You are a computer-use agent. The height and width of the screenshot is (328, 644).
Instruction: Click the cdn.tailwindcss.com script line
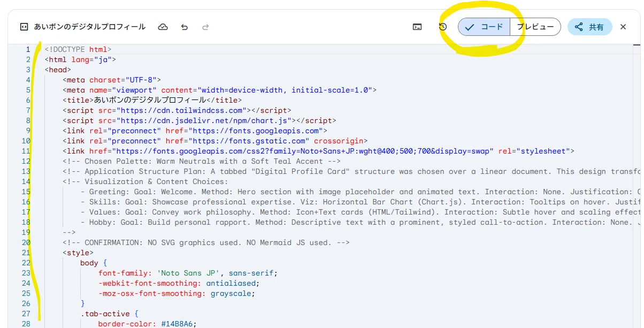pos(177,110)
